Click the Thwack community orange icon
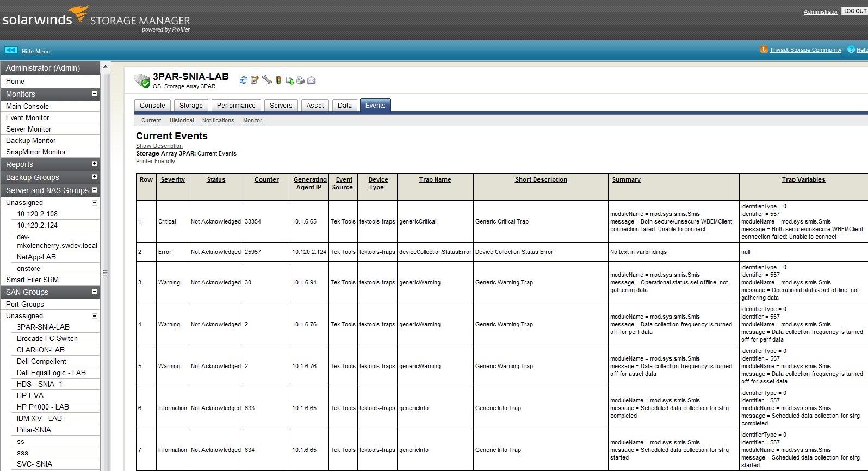 (764, 49)
